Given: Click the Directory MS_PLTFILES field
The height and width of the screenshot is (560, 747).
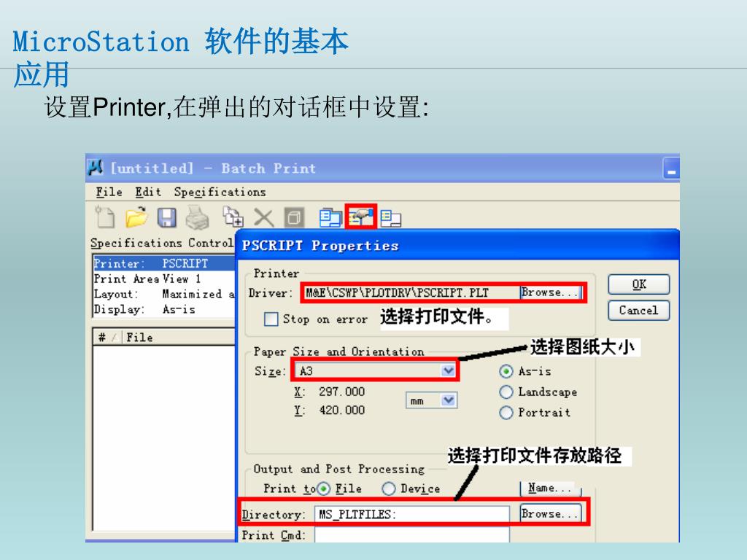Looking at the screenshot, I should click(412, 514).
